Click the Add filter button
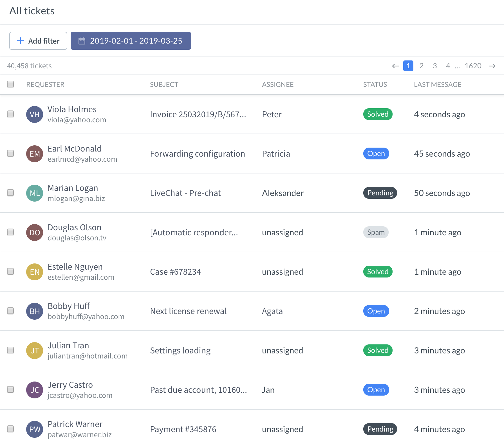Viewport: 504px width, 440px height. 38,40
